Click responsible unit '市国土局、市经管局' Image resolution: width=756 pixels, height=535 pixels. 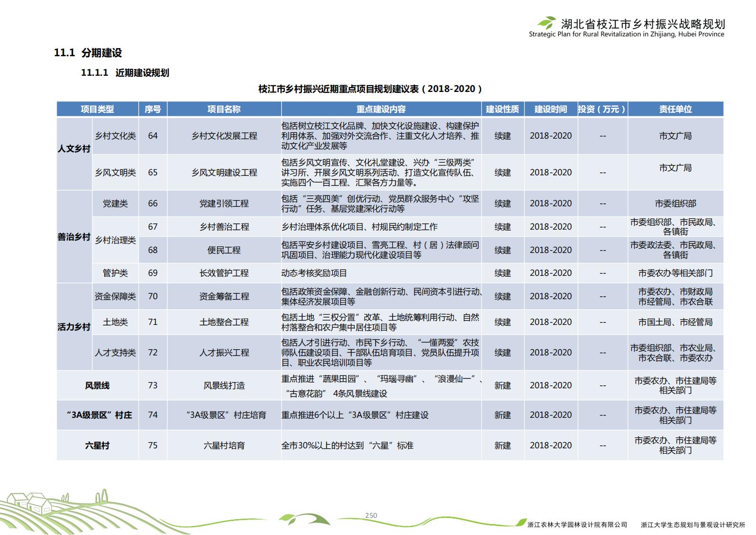click(x=676, y=322)
